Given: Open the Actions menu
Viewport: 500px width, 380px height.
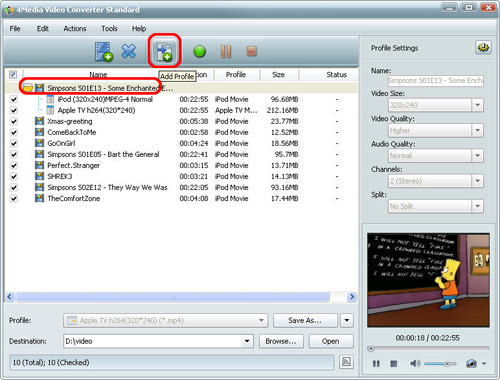Looking at the screenshot, I should coord(75,29).
